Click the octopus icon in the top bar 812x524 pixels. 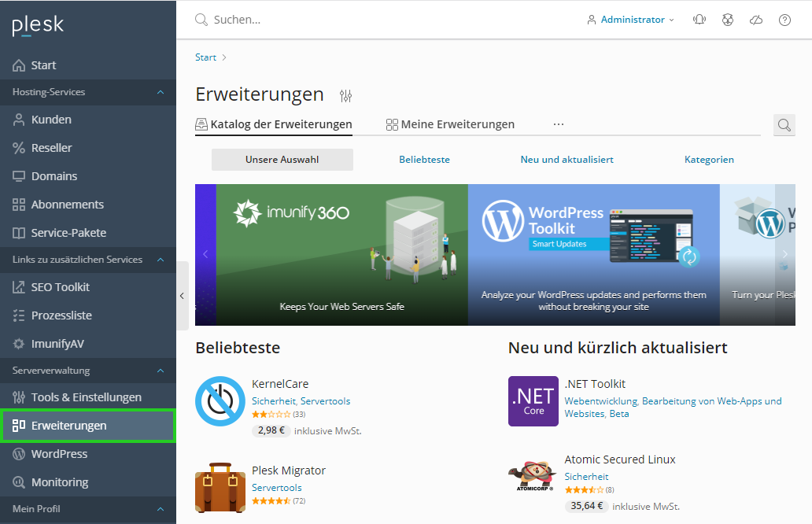coord(728,20)
